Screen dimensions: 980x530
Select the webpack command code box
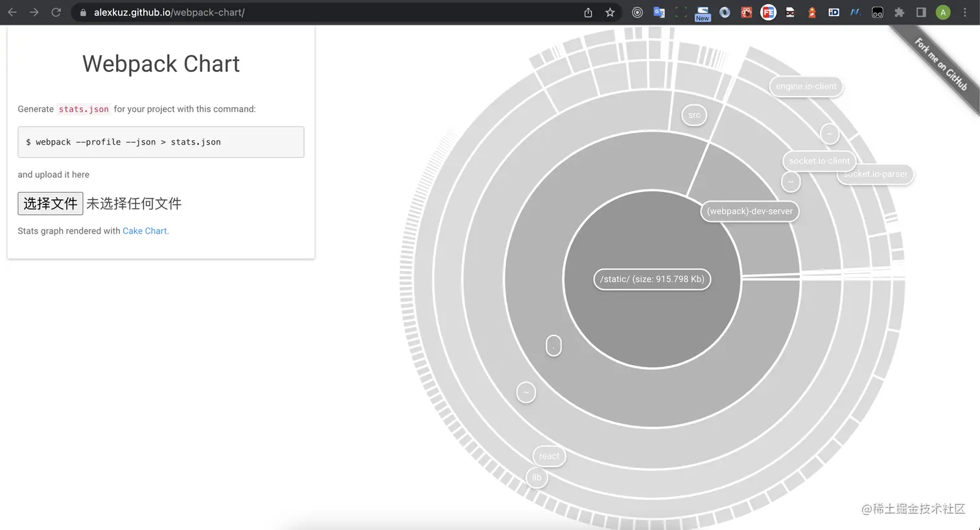(x=161, y=142)
